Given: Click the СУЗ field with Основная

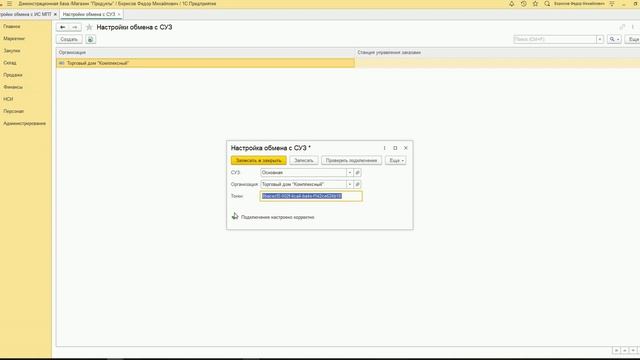Looking at the screenshot, I should [x=303, y=173].
